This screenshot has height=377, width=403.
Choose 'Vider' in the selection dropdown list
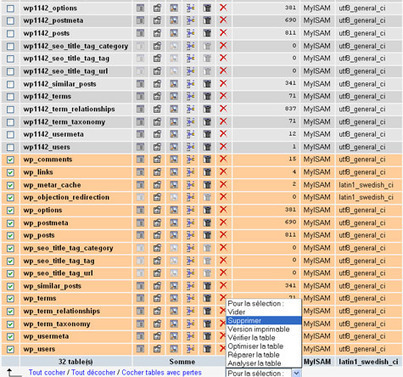(263, 312)
